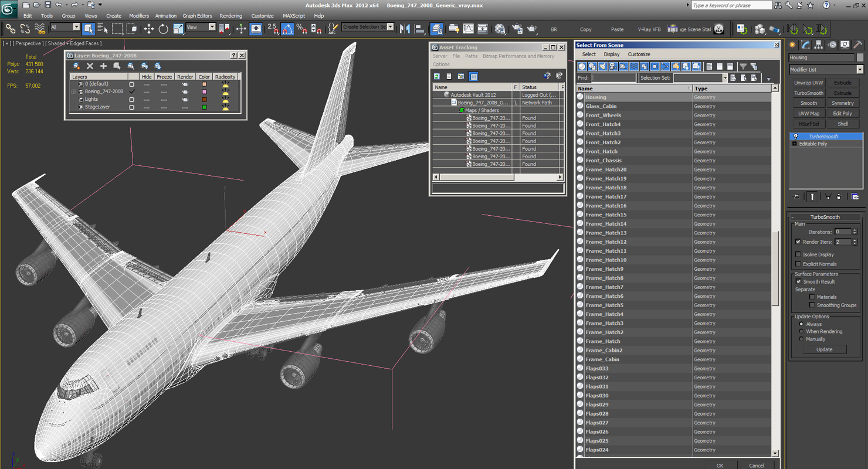Activate Select and Move tool

pyautogui.click(x=148, y=28)
